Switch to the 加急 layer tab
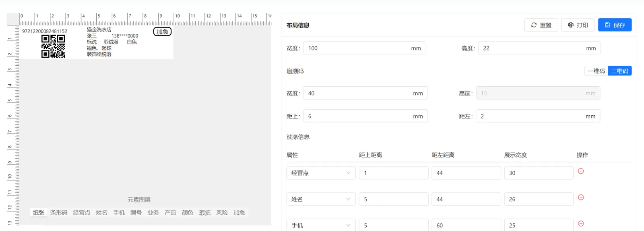Screen dimensions: 644x231 [239, 212]
